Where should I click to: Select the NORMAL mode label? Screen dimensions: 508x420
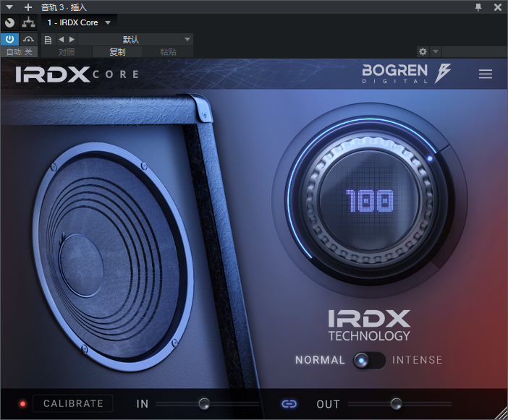click(x=320, y=360)
